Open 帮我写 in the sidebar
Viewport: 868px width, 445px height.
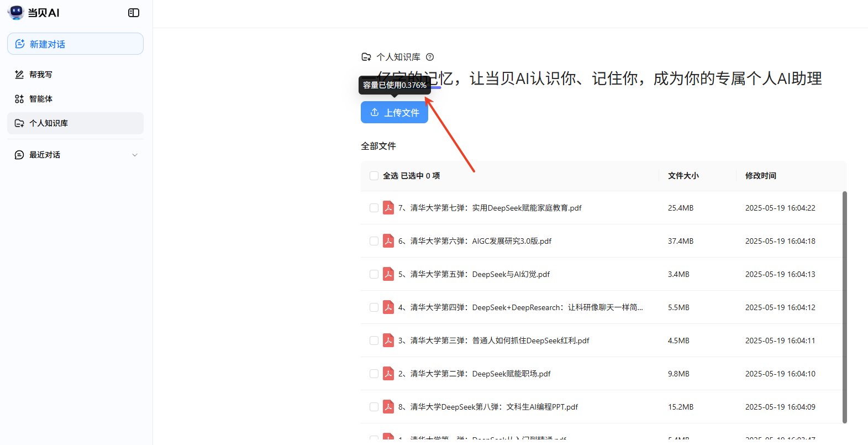tap(75, 75)
